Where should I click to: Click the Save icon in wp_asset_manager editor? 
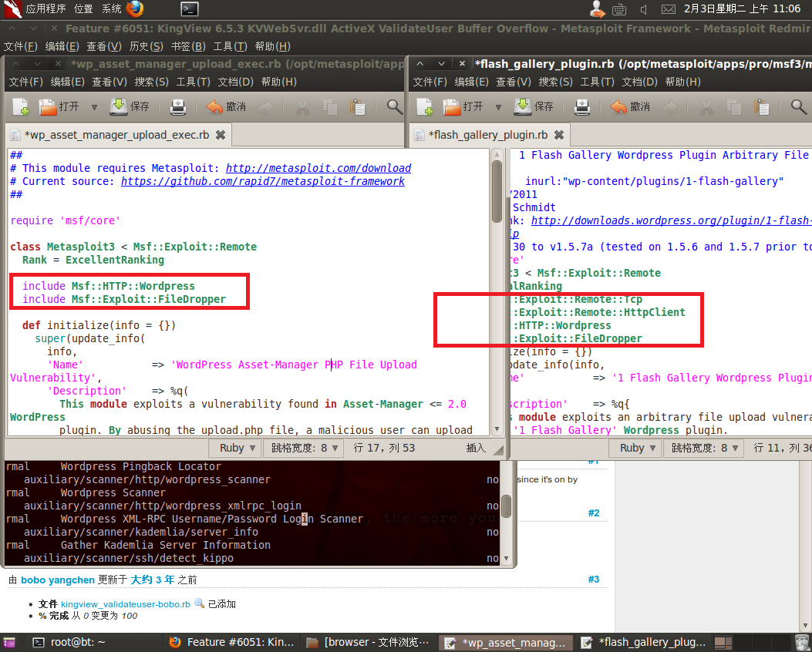click(x=130, y=107)
